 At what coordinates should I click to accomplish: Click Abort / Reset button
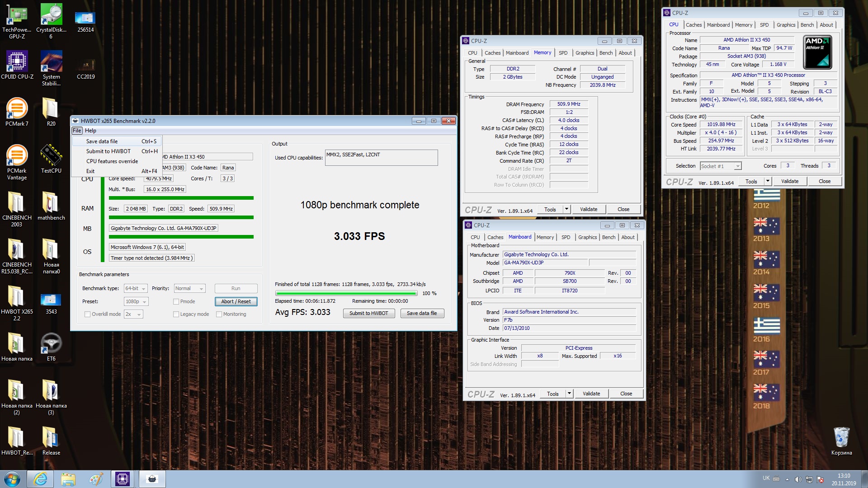tap(236, 301)
